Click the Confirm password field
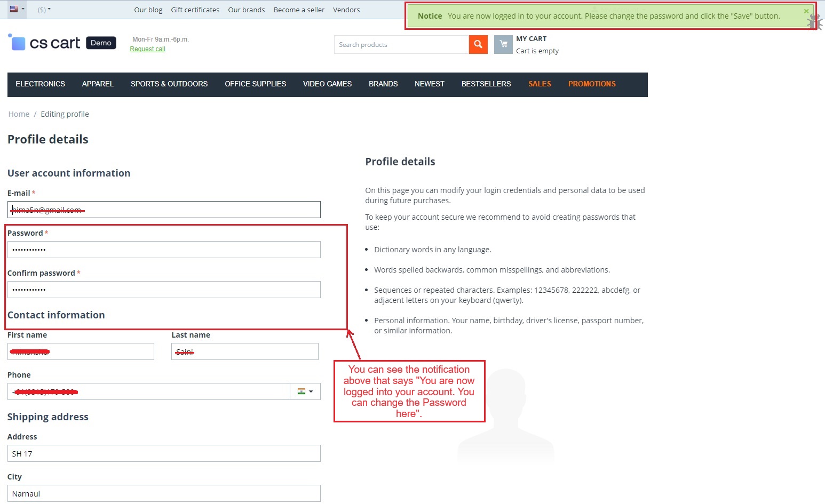Image resolution: width=825 pixels, height=504 pixels. click(x=164, y=290)
